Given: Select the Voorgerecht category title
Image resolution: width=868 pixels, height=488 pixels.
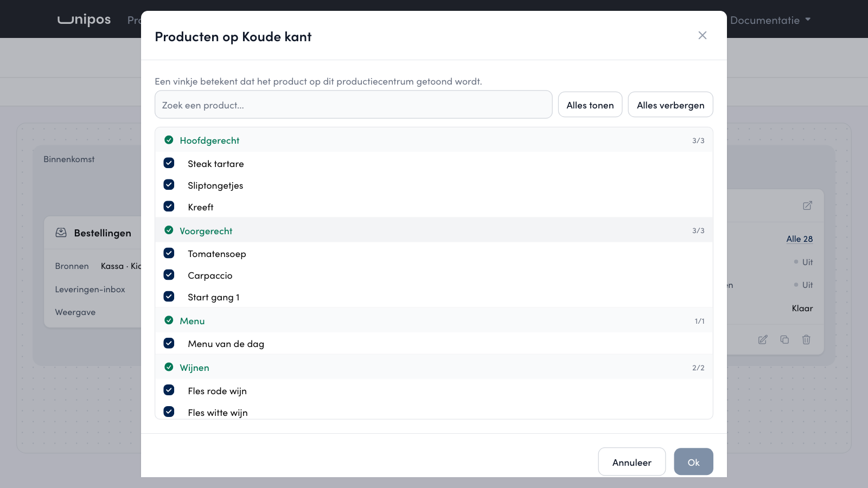Looking at the screenshot, I should 206,231.
